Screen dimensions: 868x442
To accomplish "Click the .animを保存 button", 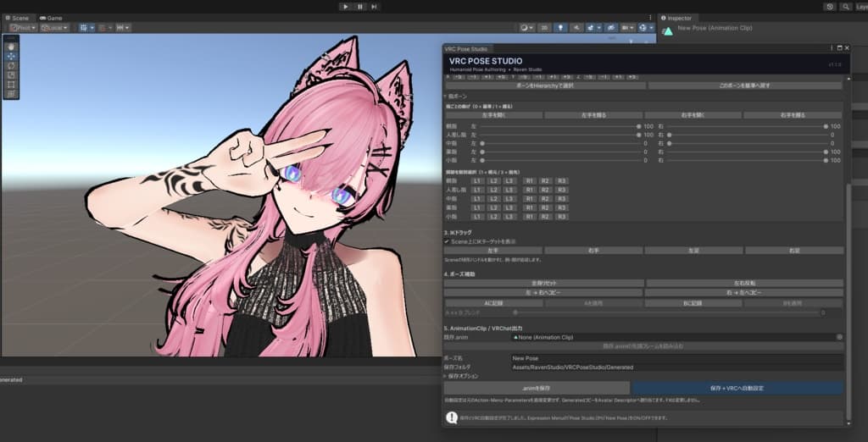I will [537, 389].
